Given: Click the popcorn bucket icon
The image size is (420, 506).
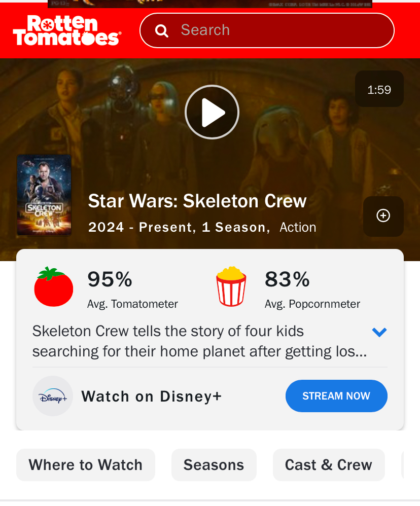Looking at the screenshot, I should (231, 286).
